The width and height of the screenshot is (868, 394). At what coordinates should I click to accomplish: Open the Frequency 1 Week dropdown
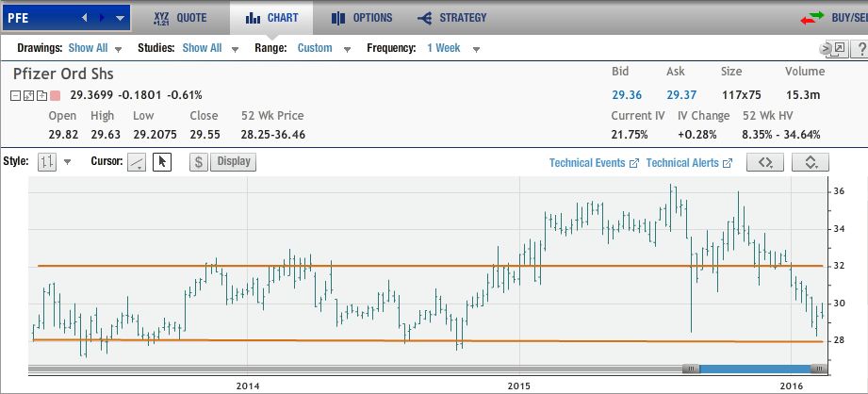452,48
